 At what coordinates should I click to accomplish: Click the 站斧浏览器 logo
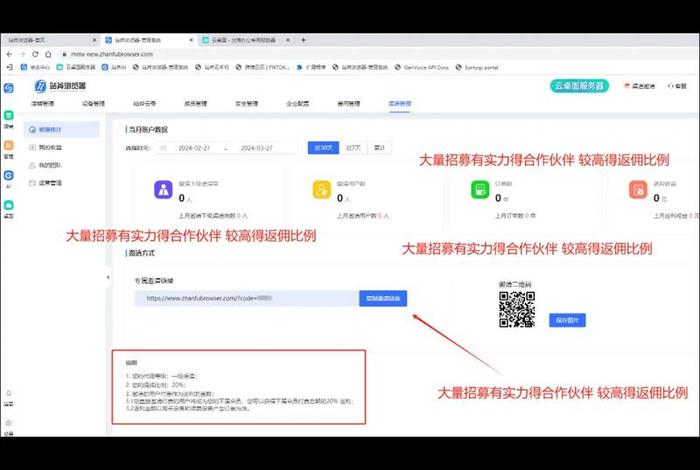[x=60, y=86]
